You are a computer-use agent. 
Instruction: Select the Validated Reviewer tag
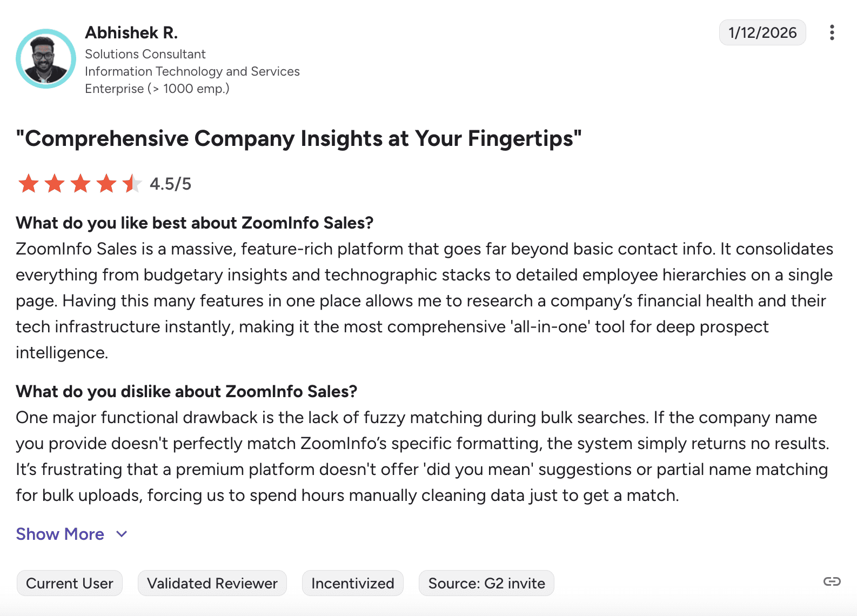pyautogui.click(x=212, y=583)
